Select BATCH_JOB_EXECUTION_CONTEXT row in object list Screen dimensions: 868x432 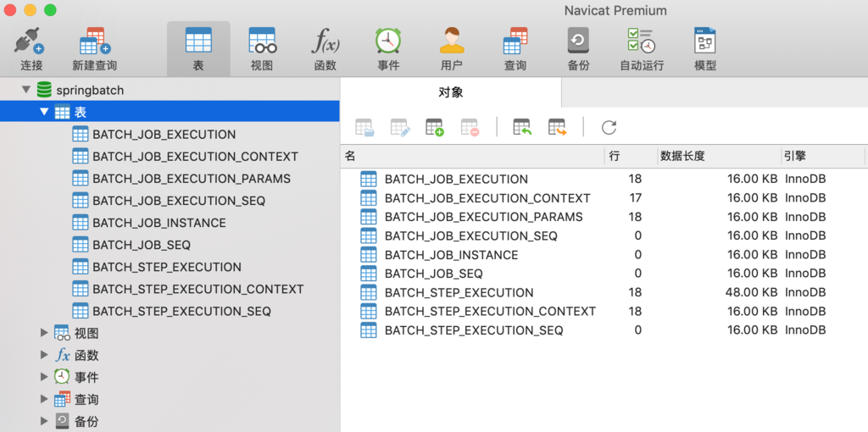604,198
